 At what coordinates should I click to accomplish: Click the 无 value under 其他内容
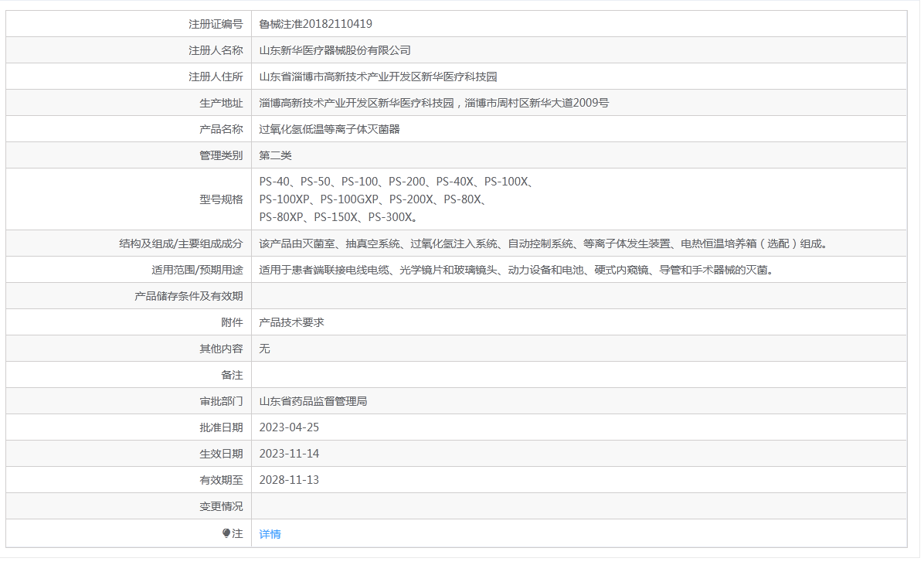coord(264,349)
